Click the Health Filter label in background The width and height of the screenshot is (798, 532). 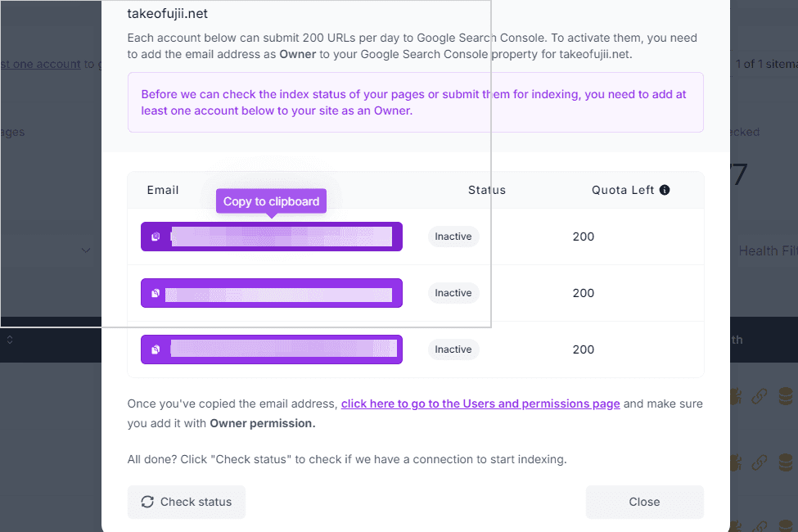pyautogui.click(x=768, y=250)
